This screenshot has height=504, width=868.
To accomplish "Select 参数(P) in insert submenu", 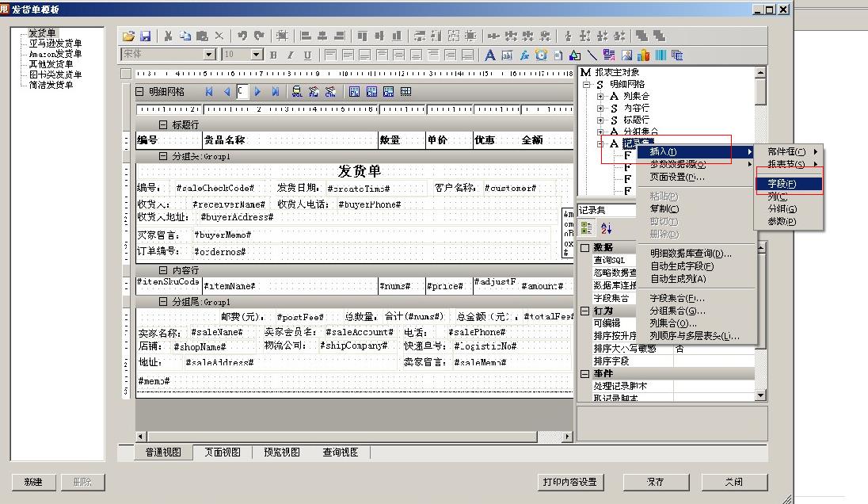I will coord(788,222).
